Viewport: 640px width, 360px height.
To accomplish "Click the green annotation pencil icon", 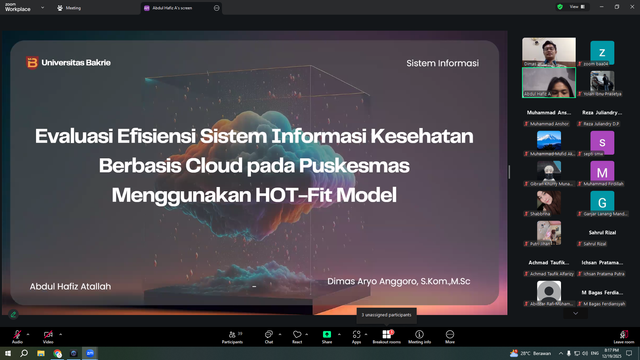I will click(x=13, y=314).
